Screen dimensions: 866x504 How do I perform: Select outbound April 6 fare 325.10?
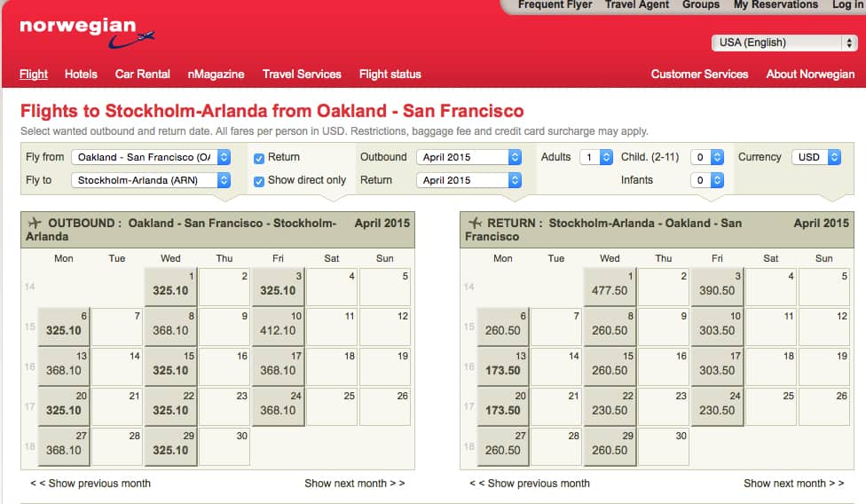(64, 327)
